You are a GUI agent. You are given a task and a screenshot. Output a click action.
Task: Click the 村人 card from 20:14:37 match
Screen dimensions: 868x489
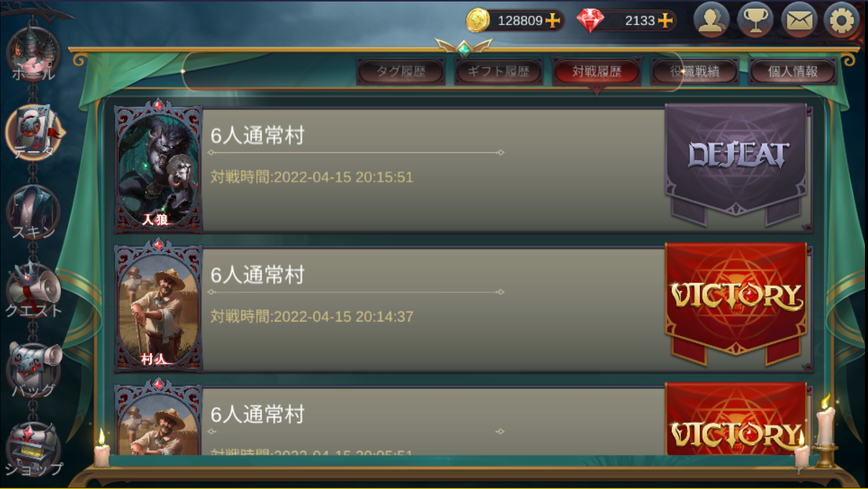(x=158, y=306)
